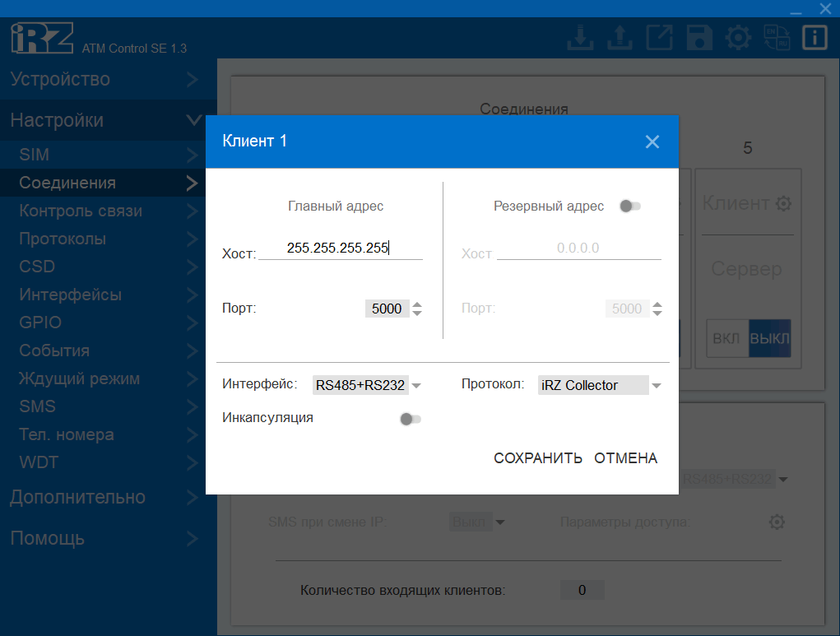Save configuration using the floppy disk icon
This screenshot has width=840, height=636.
698,37
